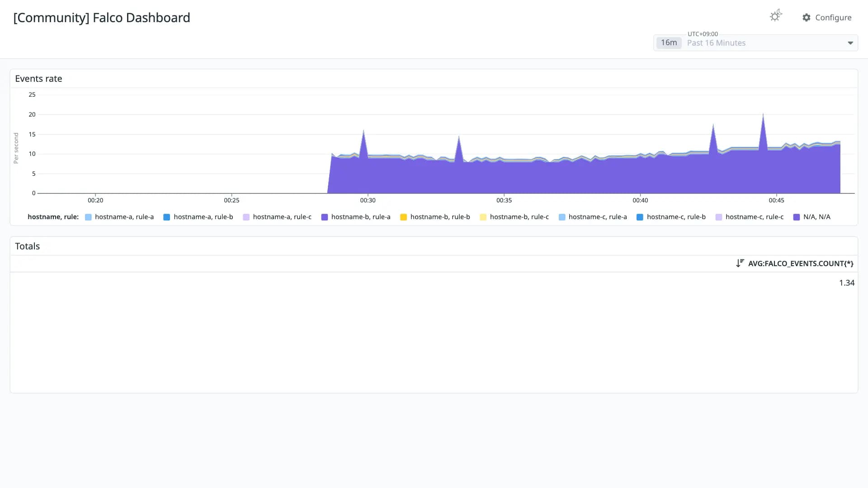
Task: Expand the time range dropdown arrow
Action: click(x=850, y=43)
